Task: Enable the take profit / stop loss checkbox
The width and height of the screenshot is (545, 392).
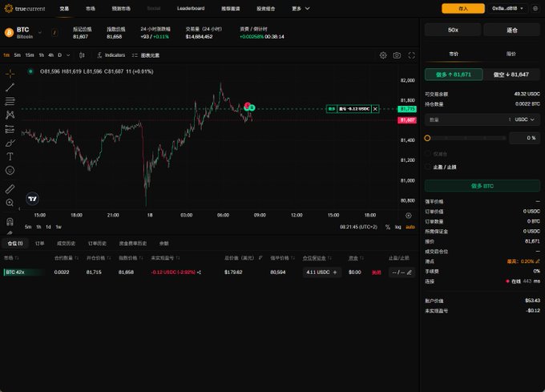Action: [x=428, y=167]
